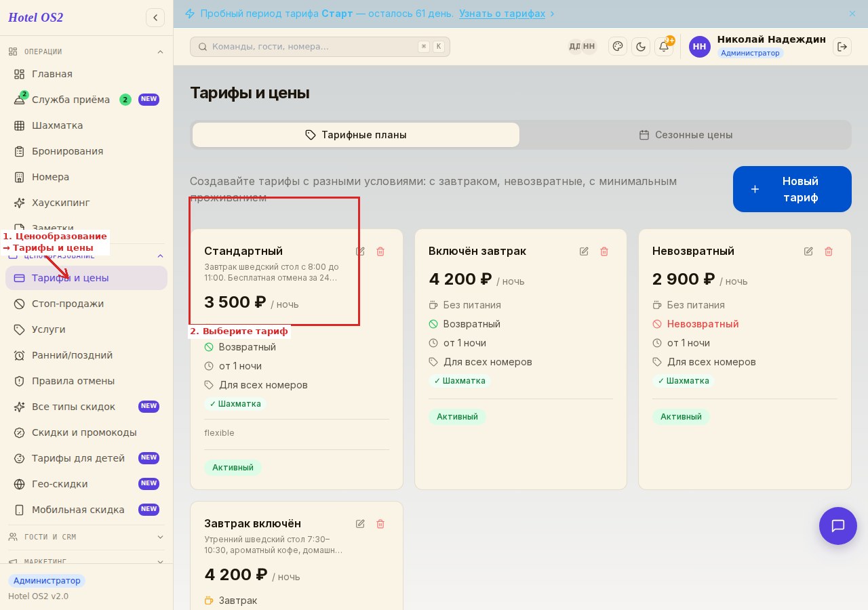Focus the command search field
This screenshot has width=868, height=610.
pos(320,47)
